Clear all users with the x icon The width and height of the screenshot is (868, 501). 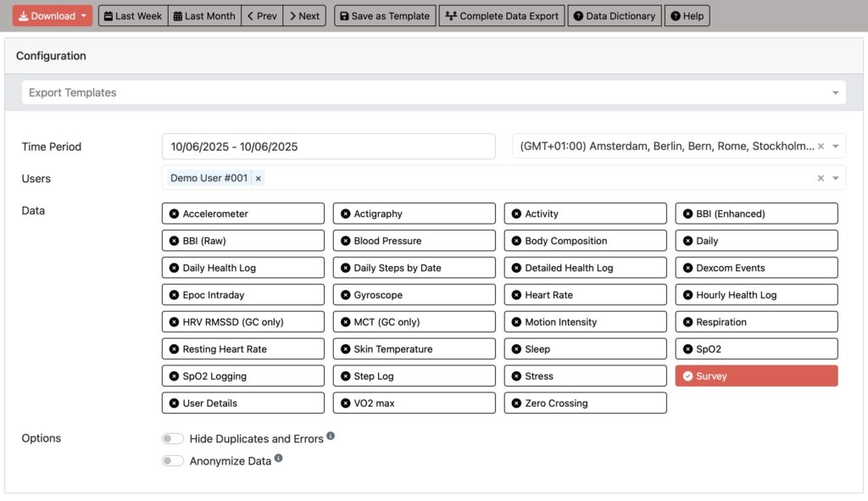[821, 178]
